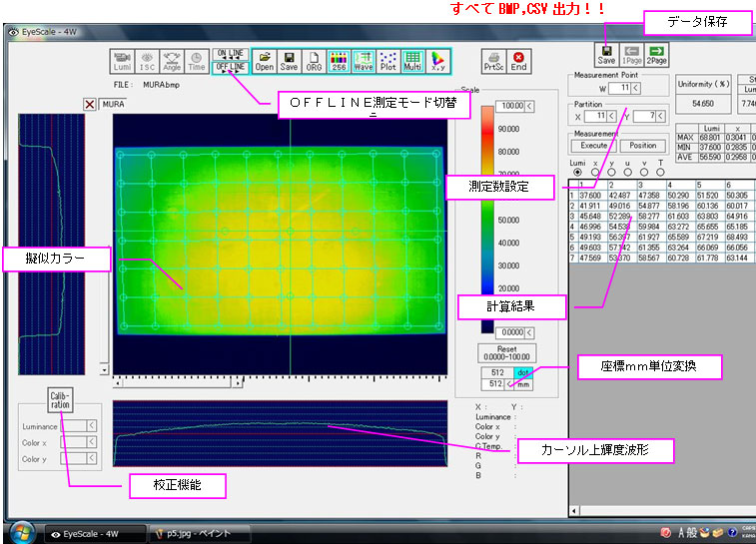
Task: Select the Plot tool icon
Action: pos(388,61)
